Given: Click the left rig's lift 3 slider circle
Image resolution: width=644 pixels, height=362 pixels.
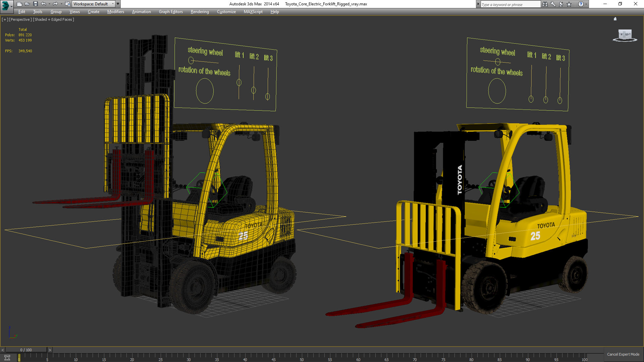Looking at the screenshot, I should pyautogui.click(x=268, y=97).
